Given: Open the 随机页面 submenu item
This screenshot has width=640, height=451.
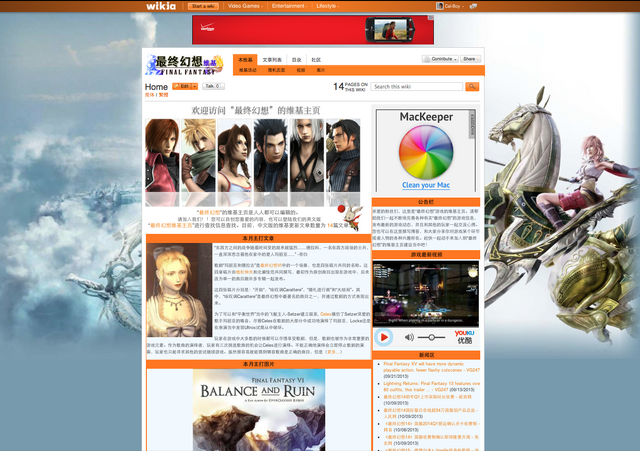Looking at the screenshot, I should click(276, 70).
